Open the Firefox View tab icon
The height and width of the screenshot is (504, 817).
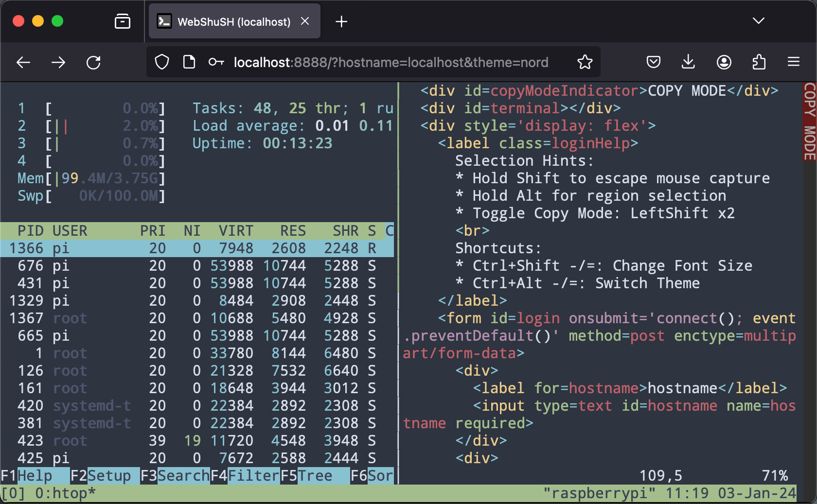[x=123, y=21]
